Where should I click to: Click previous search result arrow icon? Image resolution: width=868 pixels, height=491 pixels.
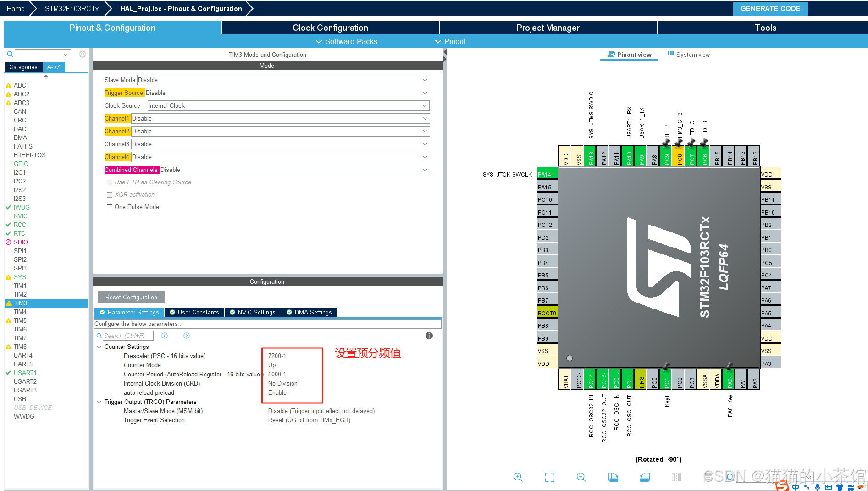165,336
